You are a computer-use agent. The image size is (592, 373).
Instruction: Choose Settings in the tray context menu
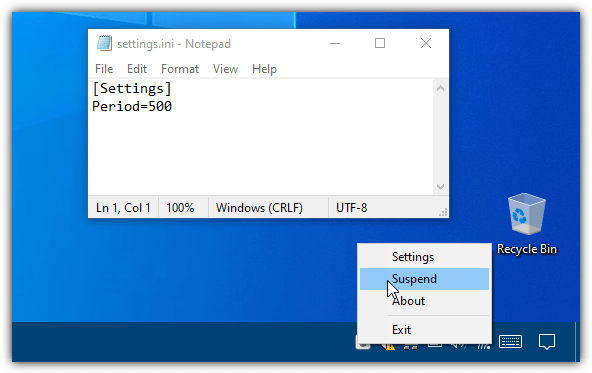click(x=424, y=257)
